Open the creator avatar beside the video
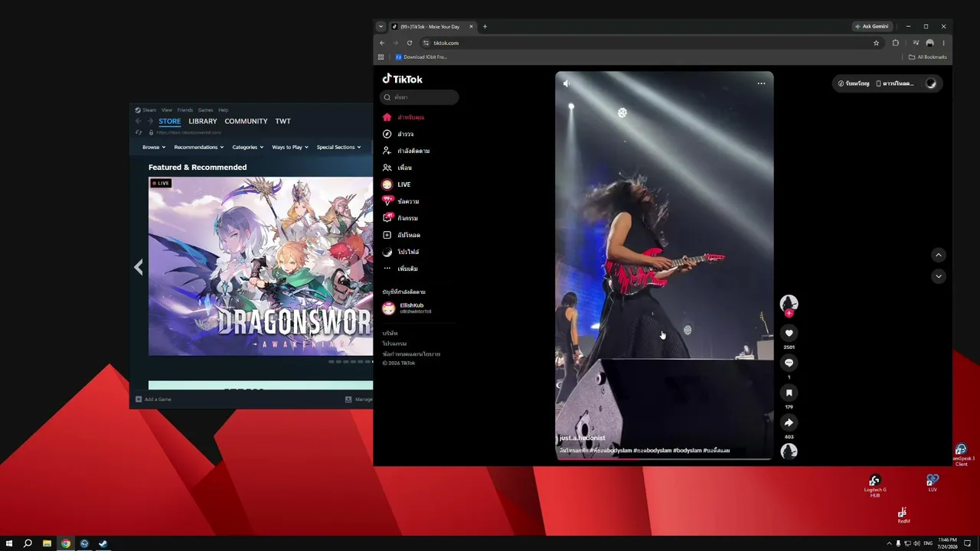 coord(789,303)
